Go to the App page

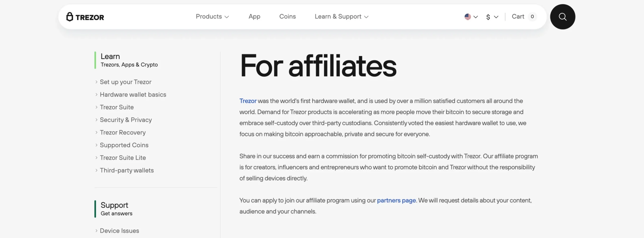tap(254, 17)
